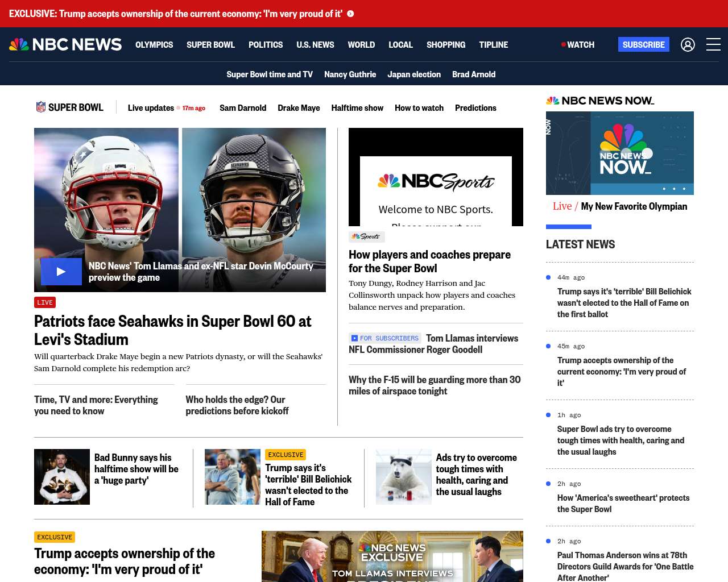This screenshot has width=728, height=582.
Task: Go to the Olympics section
Action: pos(154,44)
